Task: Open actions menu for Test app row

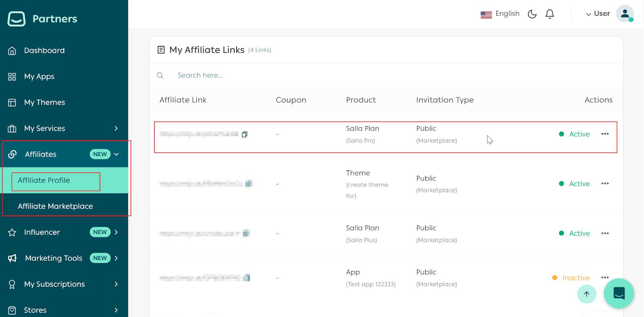Action: coord(605,278)
